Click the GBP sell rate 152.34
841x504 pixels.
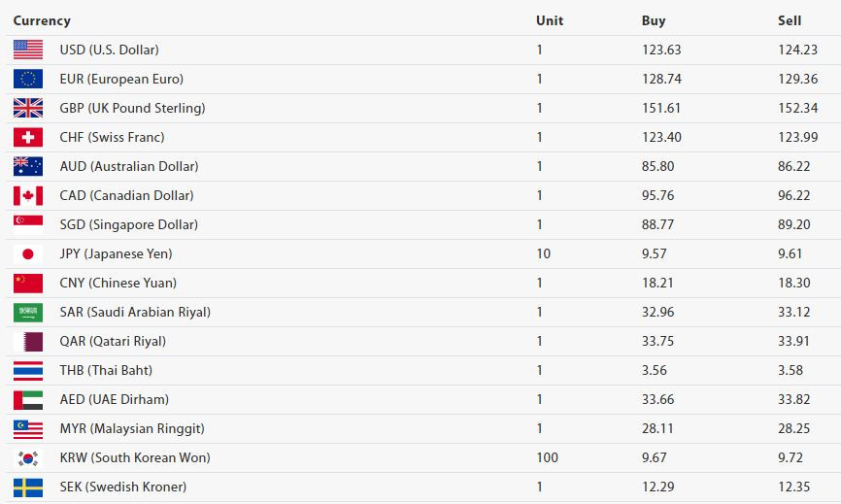pyautogui.click(x=798, y=108)
